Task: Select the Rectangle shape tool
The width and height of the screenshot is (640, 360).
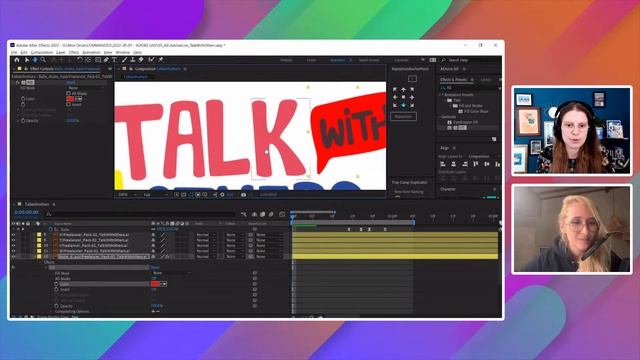Action: [98, 60]
